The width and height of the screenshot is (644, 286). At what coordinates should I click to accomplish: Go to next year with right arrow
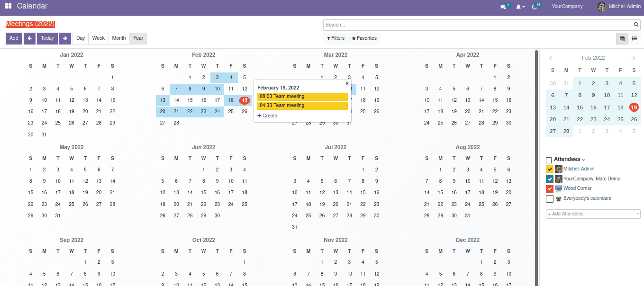point(65,38)
